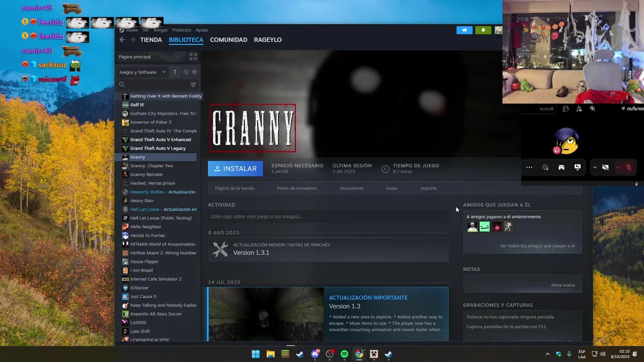Toggle the taskbar microphone status icon

569,354
